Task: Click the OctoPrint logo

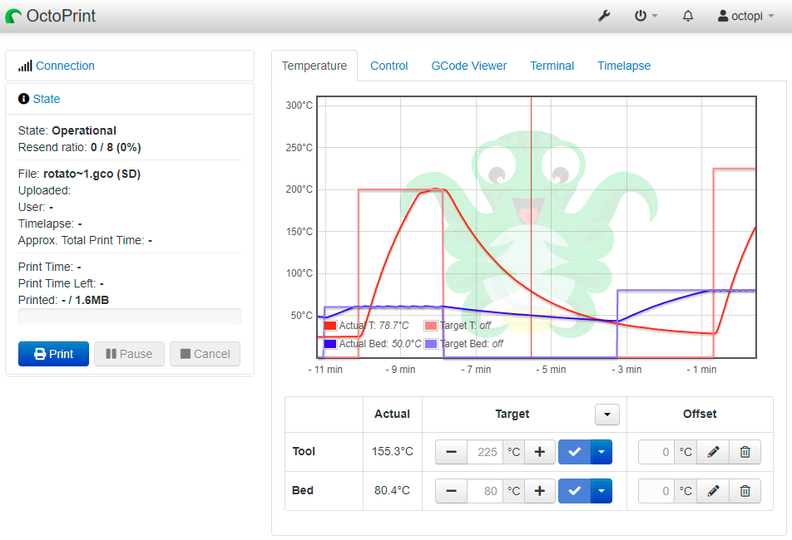Action: 51,16
